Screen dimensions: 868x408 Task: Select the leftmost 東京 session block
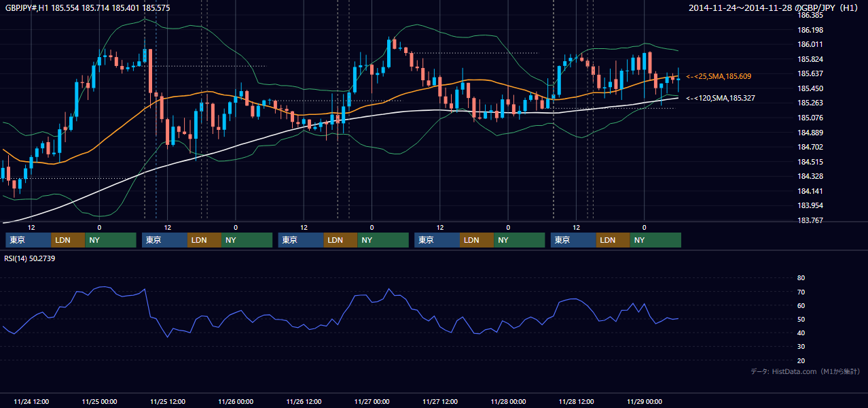click(x=28, y=240)
